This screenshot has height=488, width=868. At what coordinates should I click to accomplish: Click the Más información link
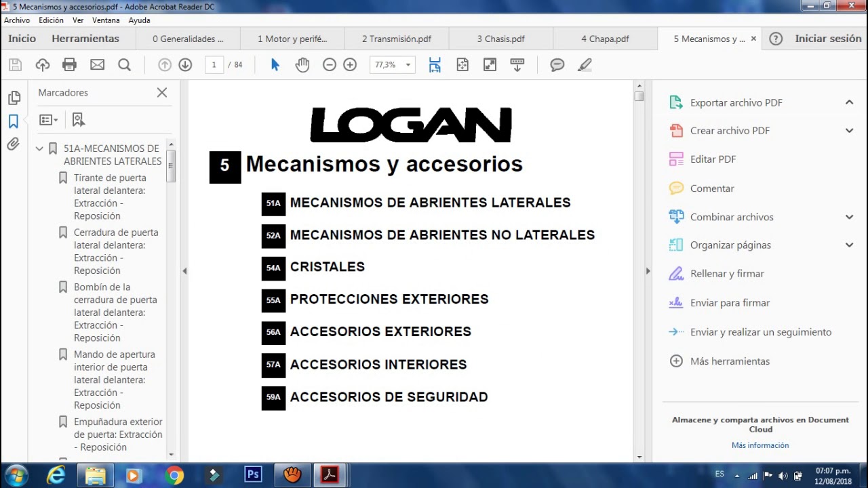[760, 445]
